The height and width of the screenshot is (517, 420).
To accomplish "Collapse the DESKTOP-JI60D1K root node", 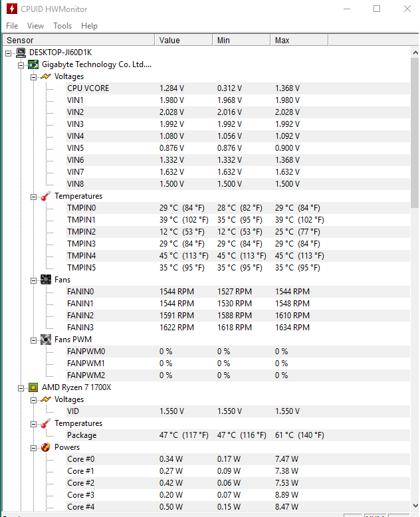I will point(8,53).
